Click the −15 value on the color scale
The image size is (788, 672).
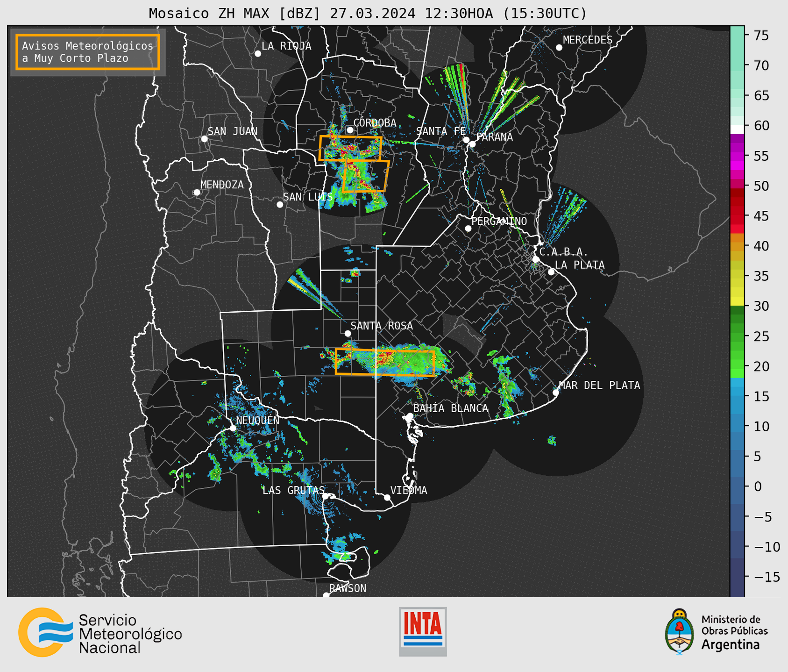point(767,577)
